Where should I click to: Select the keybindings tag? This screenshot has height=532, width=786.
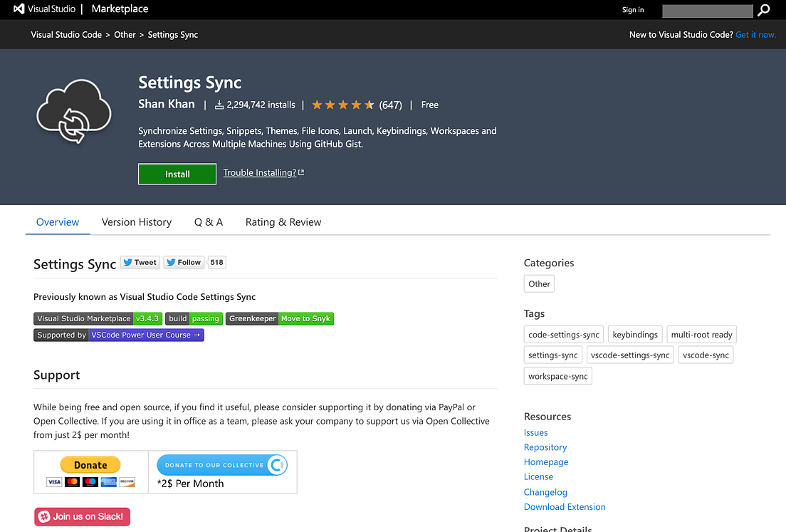click(x=635, y=335)
